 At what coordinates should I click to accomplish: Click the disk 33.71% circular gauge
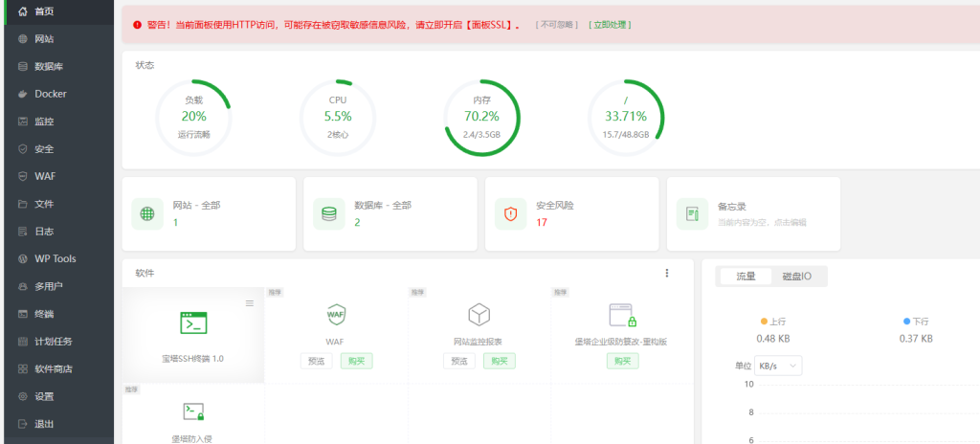pyautogui.click(x=626, y=118)
